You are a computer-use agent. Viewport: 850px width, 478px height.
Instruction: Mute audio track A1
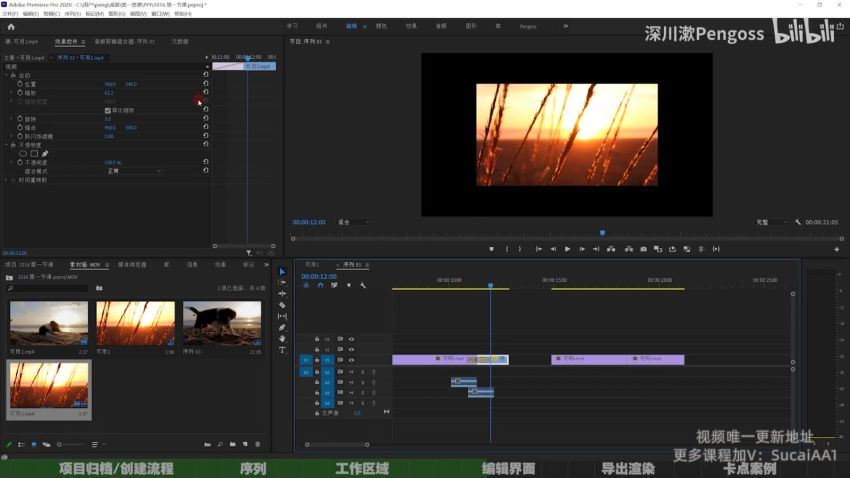351,372
